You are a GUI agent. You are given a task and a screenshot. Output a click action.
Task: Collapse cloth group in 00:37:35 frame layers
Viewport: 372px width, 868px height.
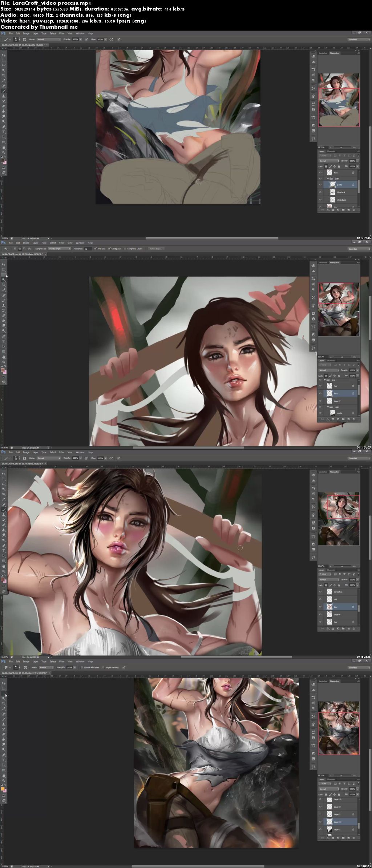point(328,179)
